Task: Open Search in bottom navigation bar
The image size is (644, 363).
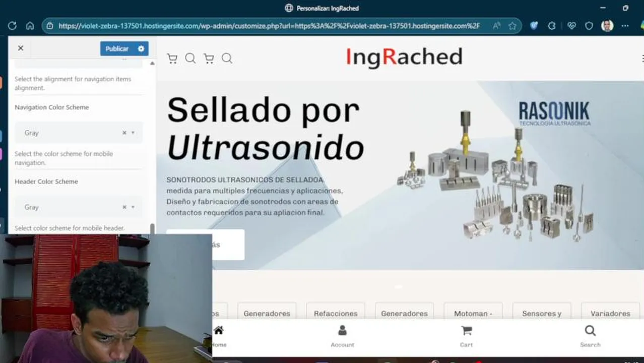Action: point(590,336)
